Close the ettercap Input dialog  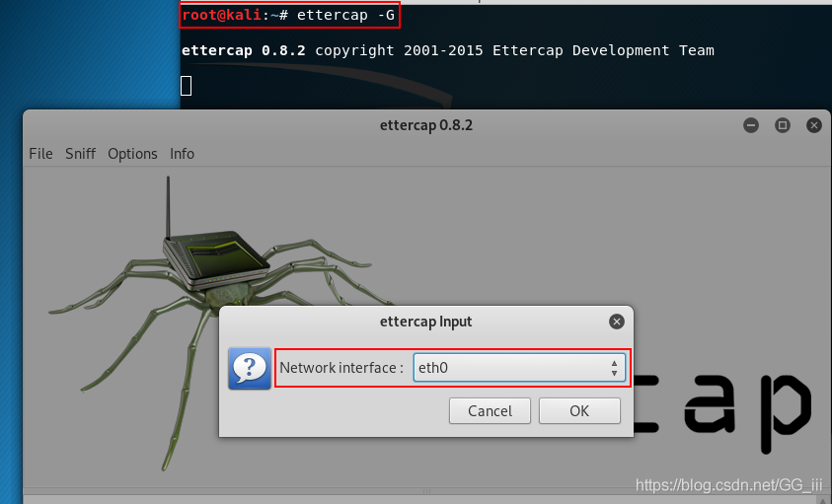(617, 322)
